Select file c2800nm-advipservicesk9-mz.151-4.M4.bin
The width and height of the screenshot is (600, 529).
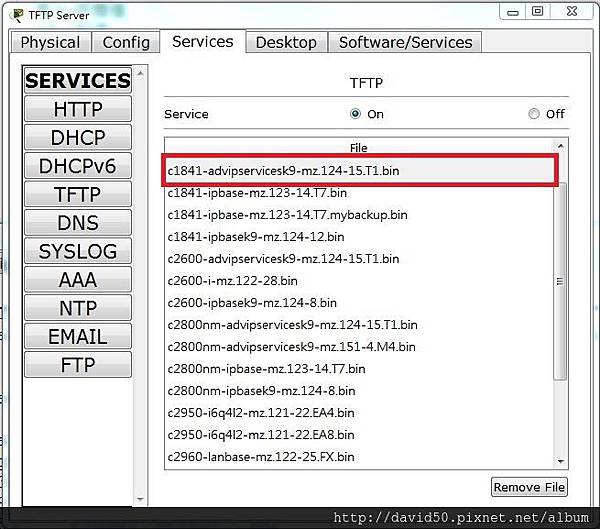tap(360, 347)
